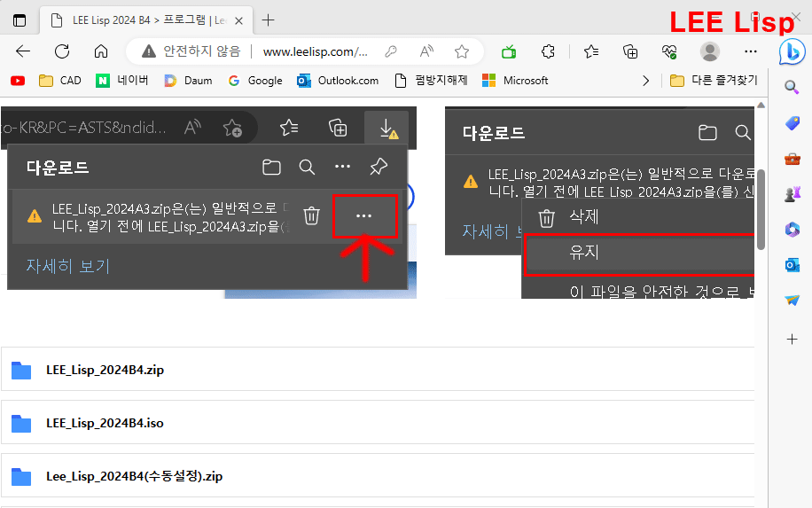Open the LEE_Lisp_2024B4.zip file row

pos(378,369)
